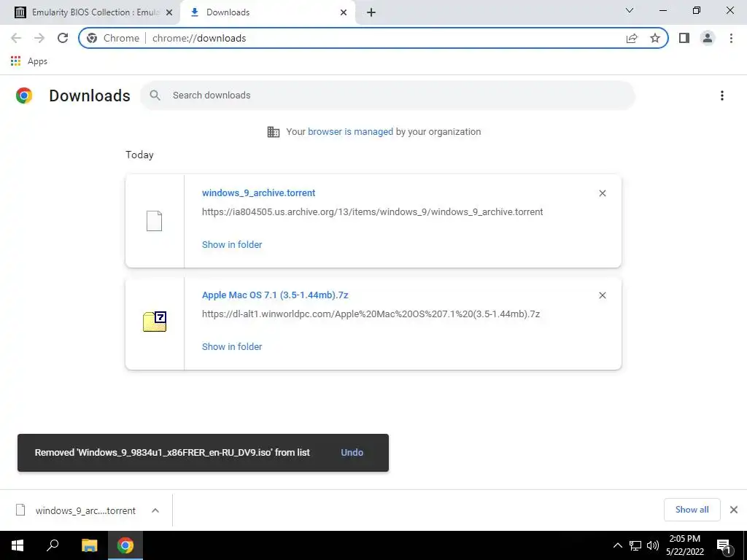Open the tab search dropdown chevron
This screenshot has height=560, width=747.
point(630,10)
